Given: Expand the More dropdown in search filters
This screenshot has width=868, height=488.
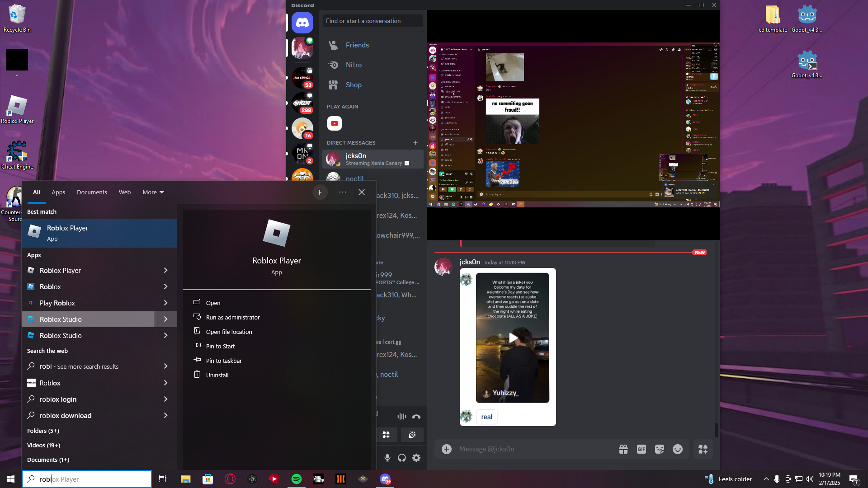Looking at the screenshot, I should 153,192.
